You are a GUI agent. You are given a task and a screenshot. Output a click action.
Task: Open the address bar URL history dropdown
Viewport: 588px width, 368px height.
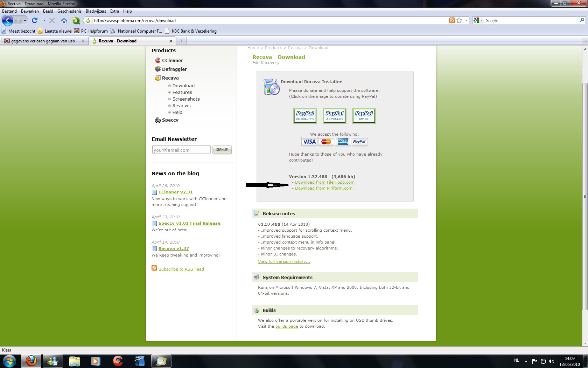point(466,20)
